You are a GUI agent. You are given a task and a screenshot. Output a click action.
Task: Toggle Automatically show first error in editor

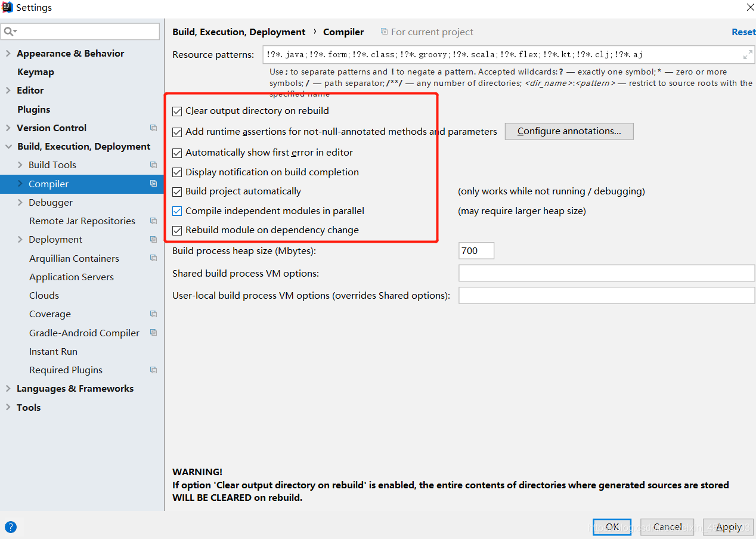coord(177,153)
